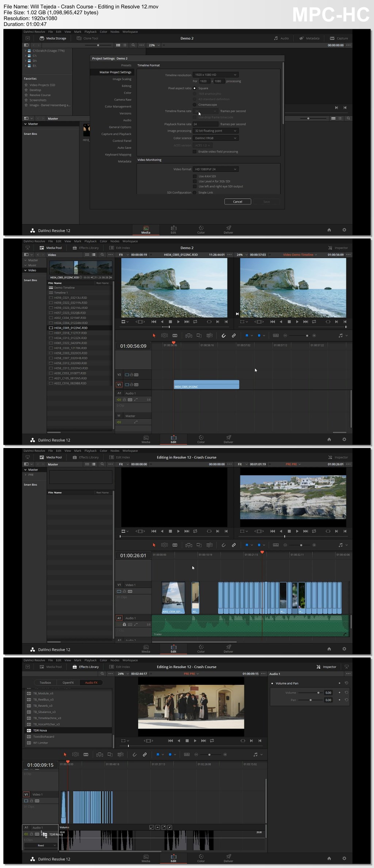Reset the Pan parameter in the Audio 1 inspector
This screenshot has width=374, height=868.
(346, 700)
